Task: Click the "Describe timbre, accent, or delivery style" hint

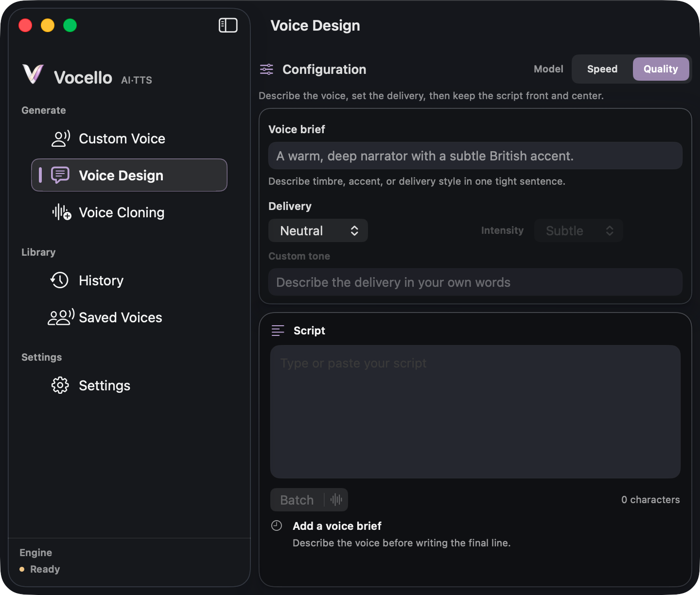Action: [x=417, y=181]
